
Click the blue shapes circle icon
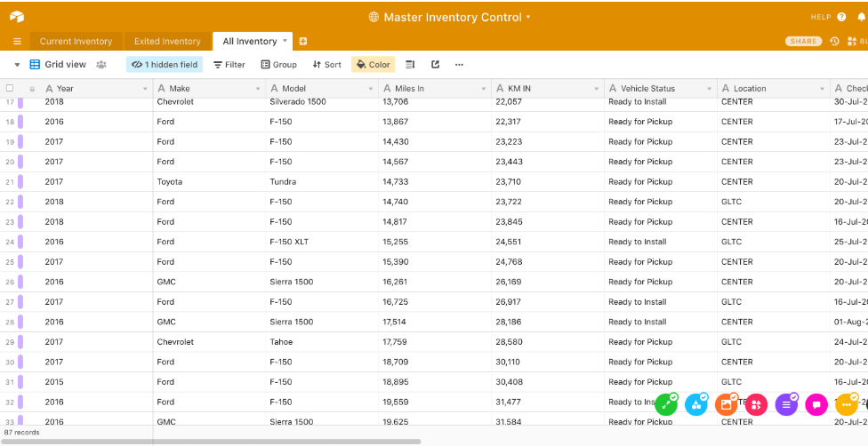pos(696,405)
